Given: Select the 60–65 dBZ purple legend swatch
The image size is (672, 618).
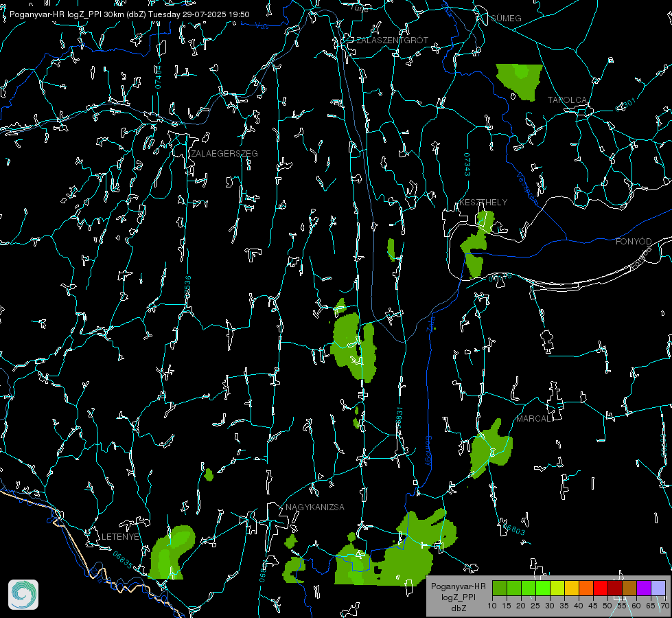Looking at the screenshot, I should pyautogui.click(x=644, y=588).
